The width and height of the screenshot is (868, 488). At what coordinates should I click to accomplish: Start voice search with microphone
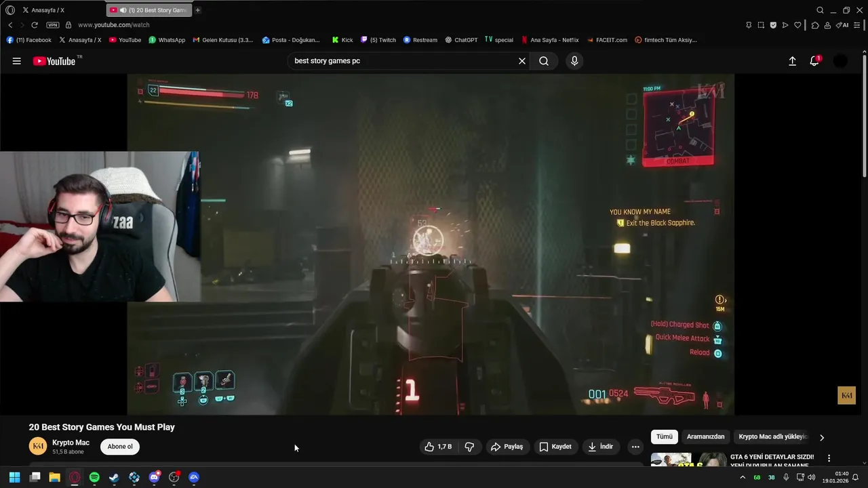click(574, 61)
